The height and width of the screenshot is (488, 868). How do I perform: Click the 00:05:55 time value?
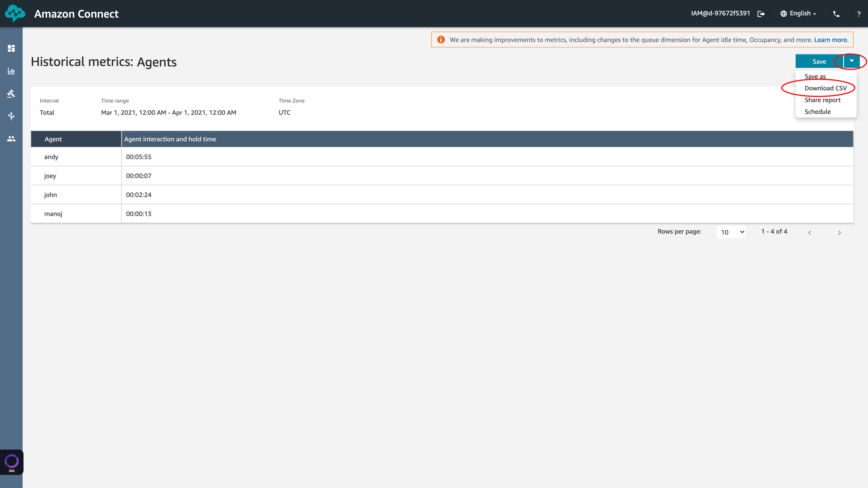click(139, 157)
